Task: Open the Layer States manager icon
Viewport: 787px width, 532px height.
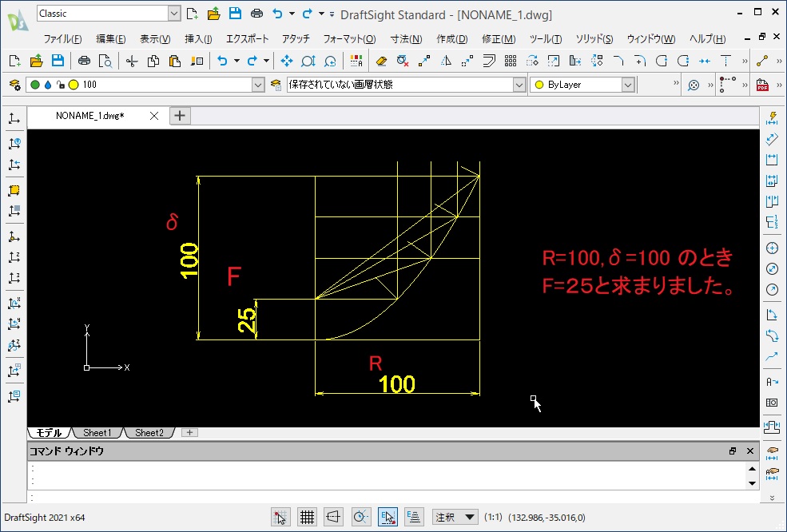Action: [x=276, y=85]
